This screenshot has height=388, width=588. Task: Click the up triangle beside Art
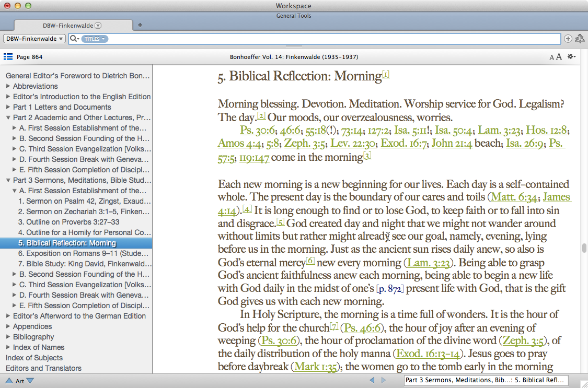pos(9,381)
